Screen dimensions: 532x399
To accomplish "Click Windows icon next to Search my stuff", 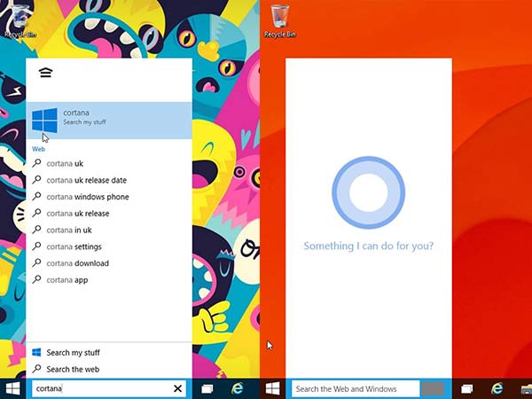I will [x=36, y=352].
